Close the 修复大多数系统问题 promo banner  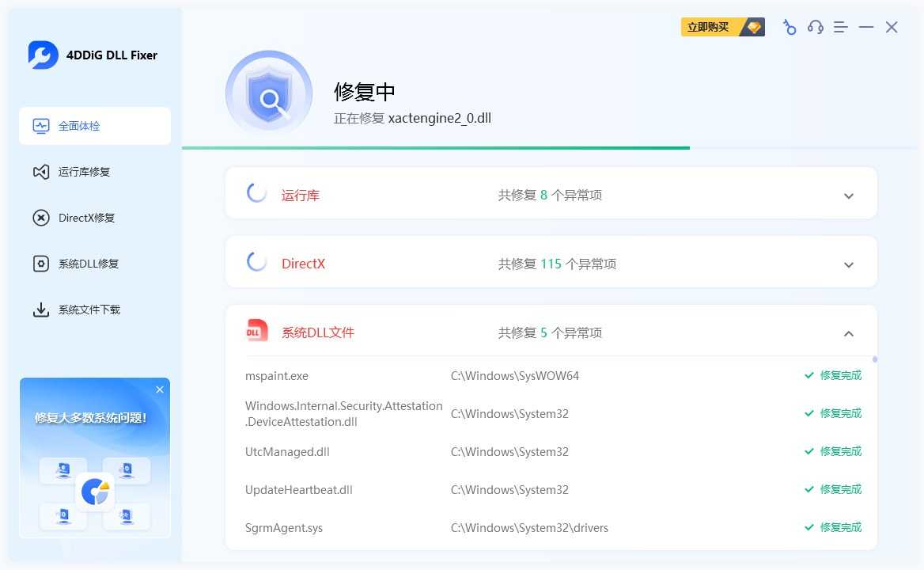[x=160, y=389]
